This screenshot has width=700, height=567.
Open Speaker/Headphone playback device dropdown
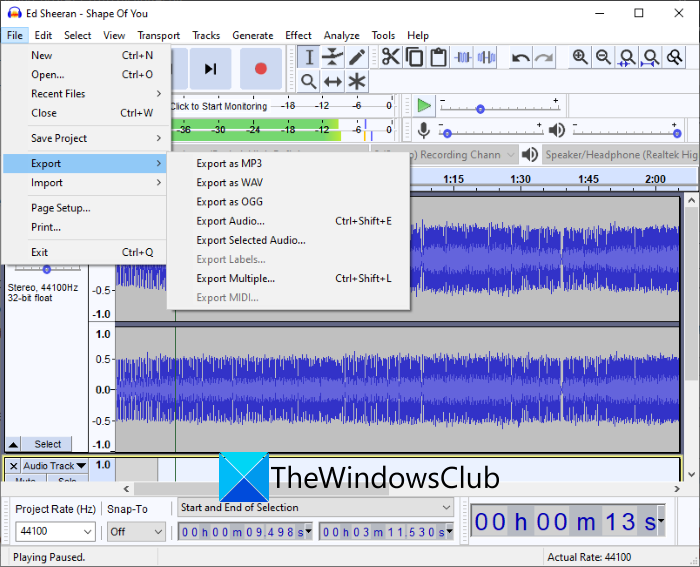click(621, 154)
